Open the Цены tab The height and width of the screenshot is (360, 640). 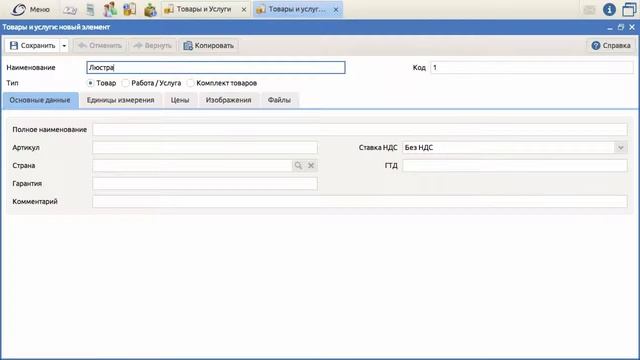click(x=180, y=100)
